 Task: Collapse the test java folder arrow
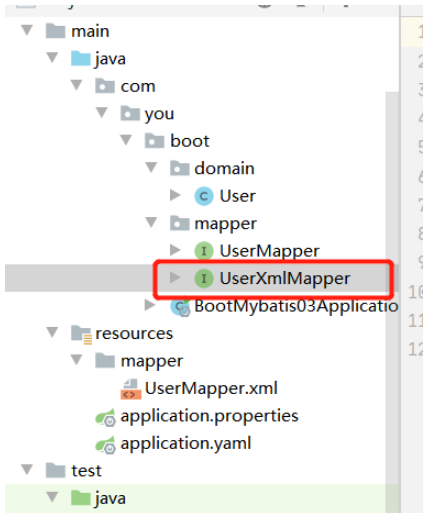(x=52, y=497)
